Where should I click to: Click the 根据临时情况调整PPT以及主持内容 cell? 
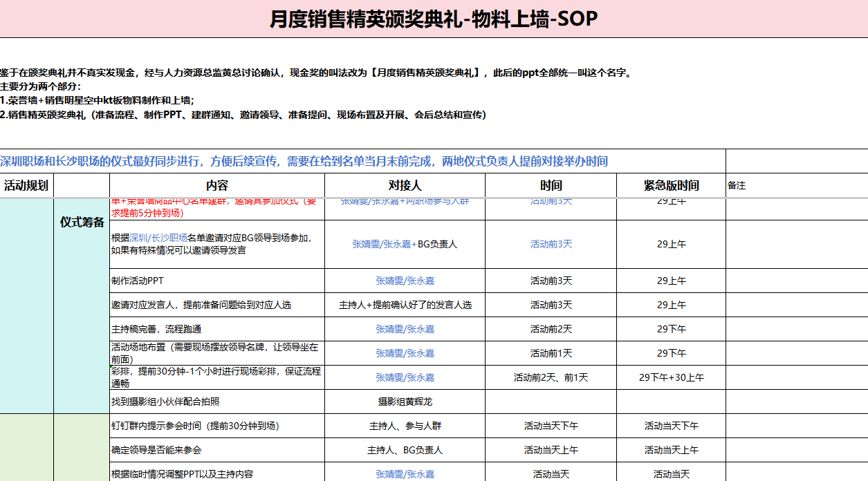coord(217,474)
